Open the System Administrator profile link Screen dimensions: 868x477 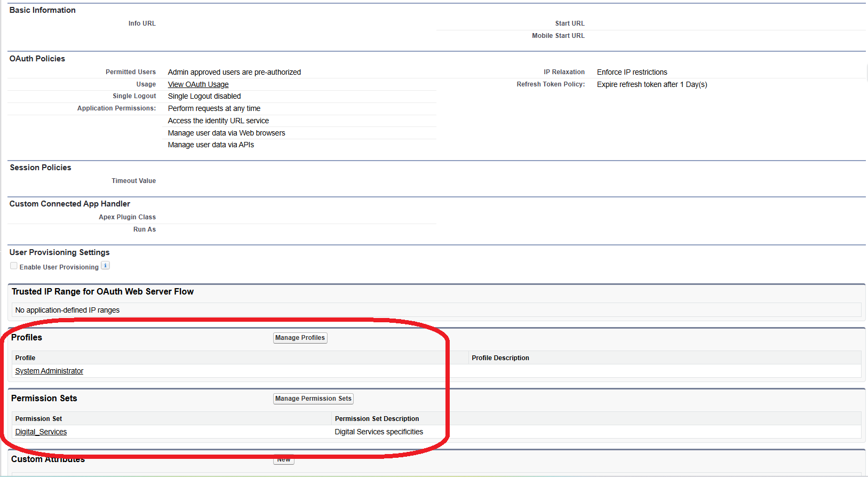(x=49, y=371)
